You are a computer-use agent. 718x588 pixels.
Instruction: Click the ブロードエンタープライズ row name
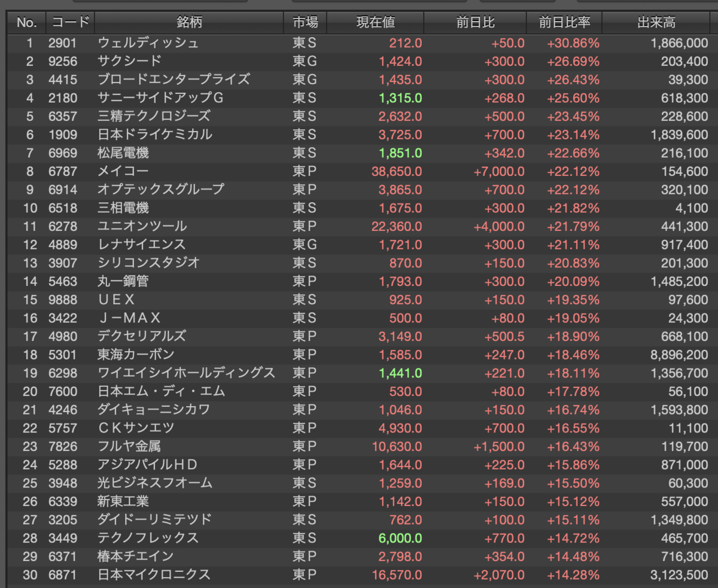[x=174, y=79]
